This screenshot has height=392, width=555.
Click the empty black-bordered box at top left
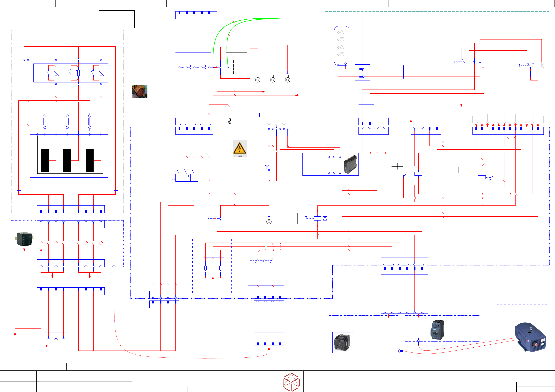(116, 19)
